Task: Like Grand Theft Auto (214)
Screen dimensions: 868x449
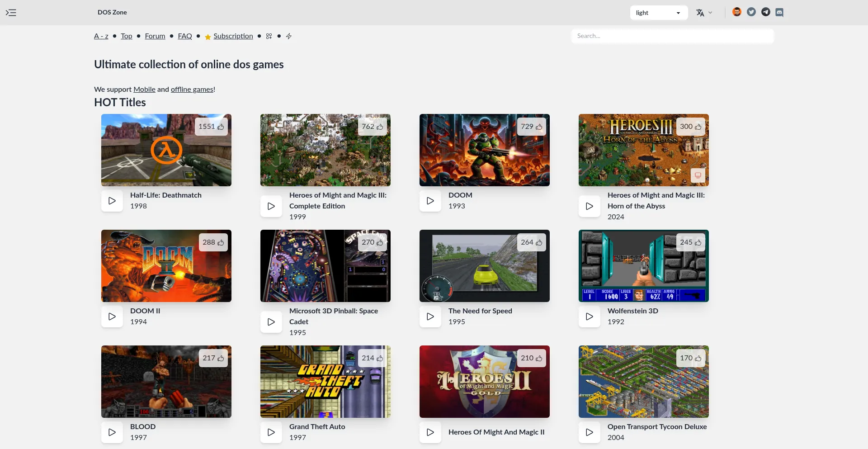Action: pyautogui.click(x=372, y=358)
